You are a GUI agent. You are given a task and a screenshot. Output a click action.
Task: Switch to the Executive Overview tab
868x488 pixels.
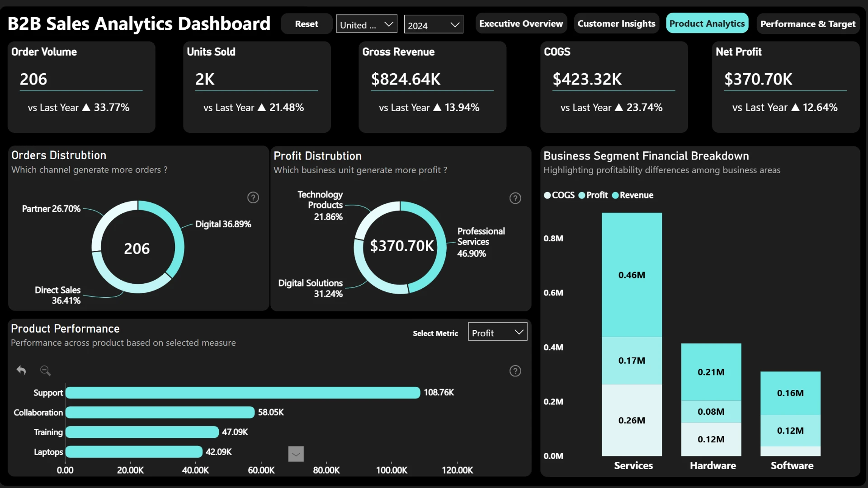[521, 23]
